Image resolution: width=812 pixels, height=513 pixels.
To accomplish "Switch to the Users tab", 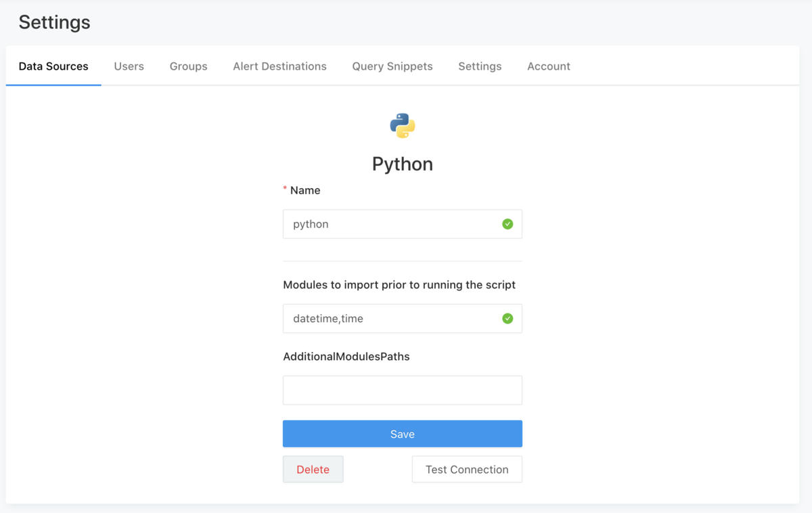I will 129,66.
